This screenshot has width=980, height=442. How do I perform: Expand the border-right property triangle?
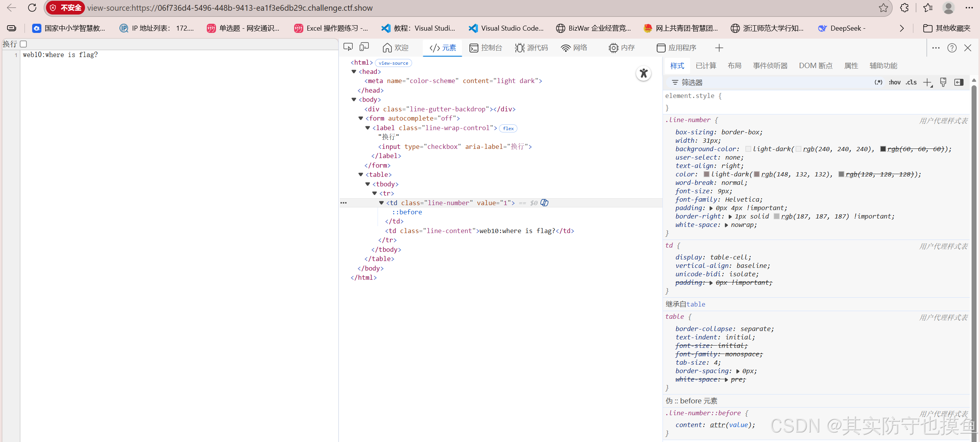tap(730, 217)
